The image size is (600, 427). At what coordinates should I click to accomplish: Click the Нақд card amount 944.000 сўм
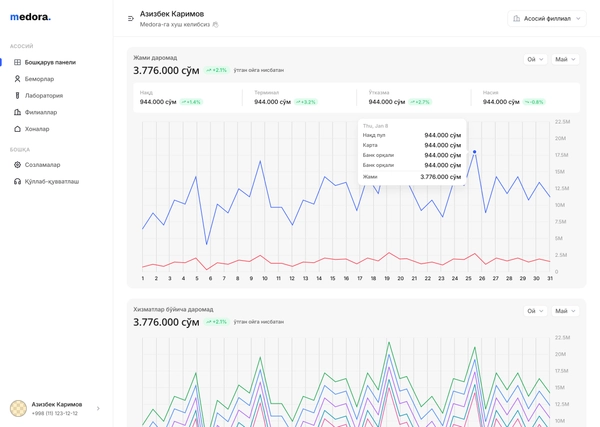click(x=158, y=102)
